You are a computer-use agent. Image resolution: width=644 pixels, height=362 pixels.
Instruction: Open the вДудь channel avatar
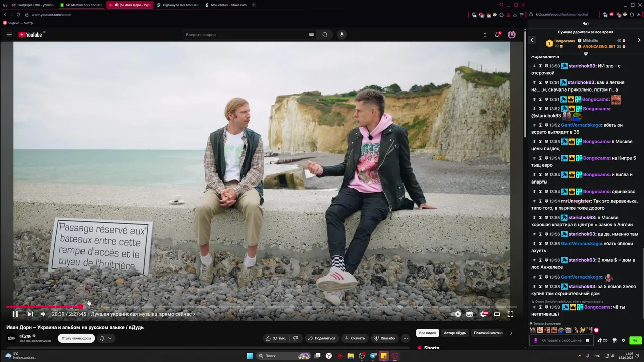coord(11,338)
